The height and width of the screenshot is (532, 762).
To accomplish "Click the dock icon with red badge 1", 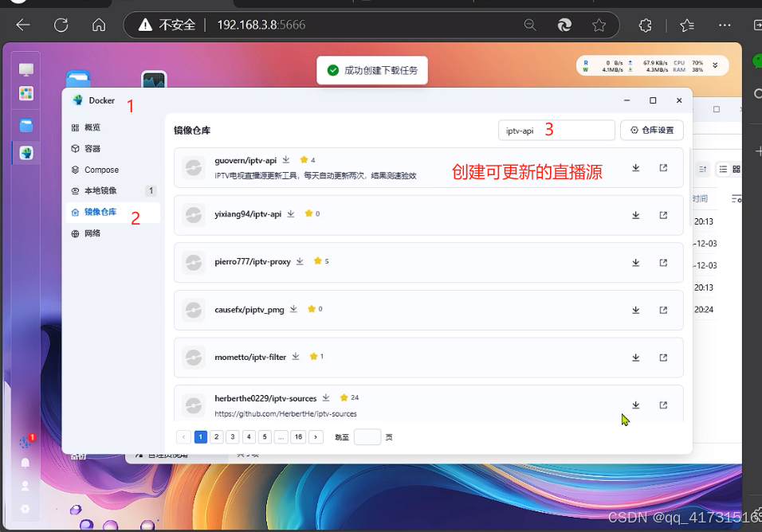I will point(26,441).
